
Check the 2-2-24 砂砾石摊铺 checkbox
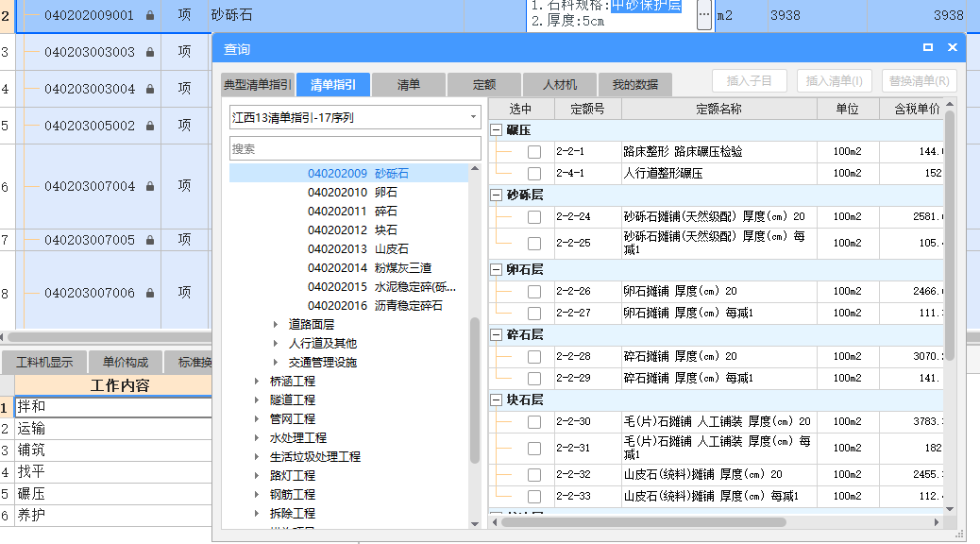[x=534, y=215]
